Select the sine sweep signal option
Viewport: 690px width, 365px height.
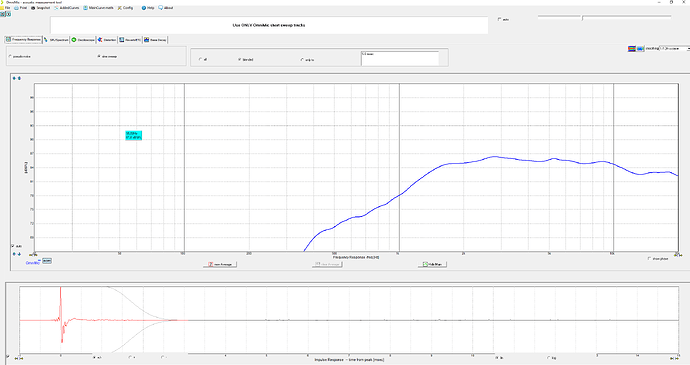point(107,56)
